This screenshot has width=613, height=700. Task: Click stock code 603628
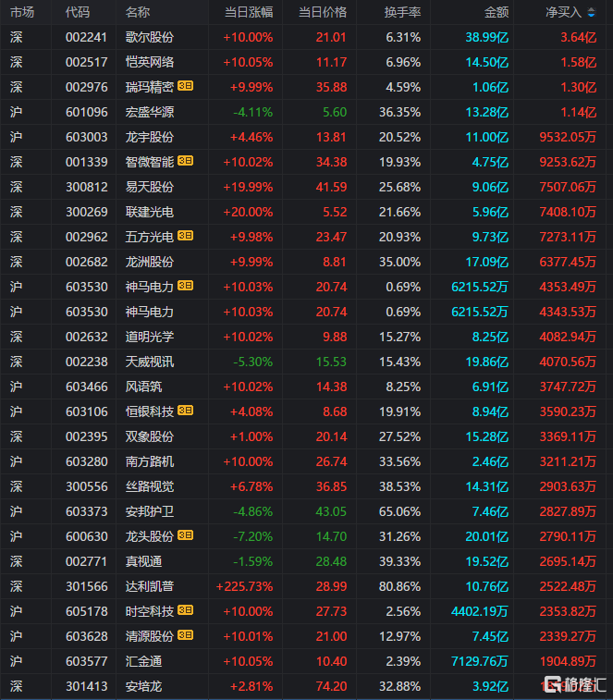(87, 636)
